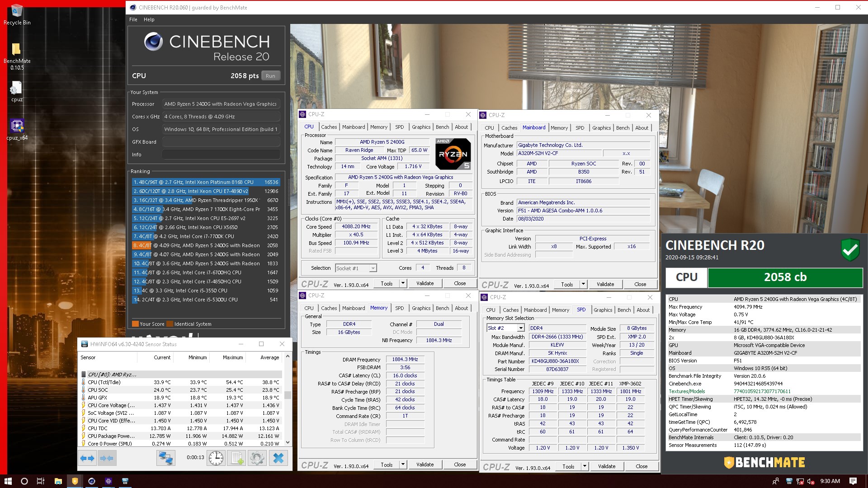Run the Cinebench CPU benchmark

pyautogui.click(x=270, y=76)
